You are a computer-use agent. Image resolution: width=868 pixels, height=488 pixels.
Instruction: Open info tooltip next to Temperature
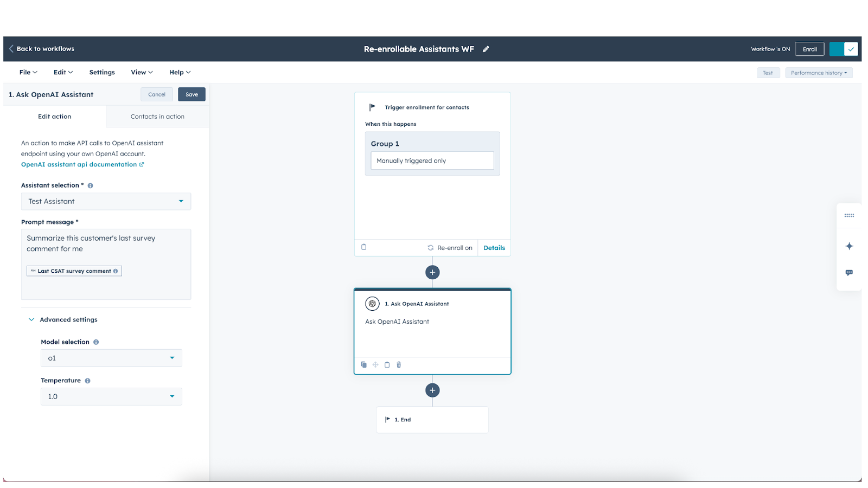87,381
